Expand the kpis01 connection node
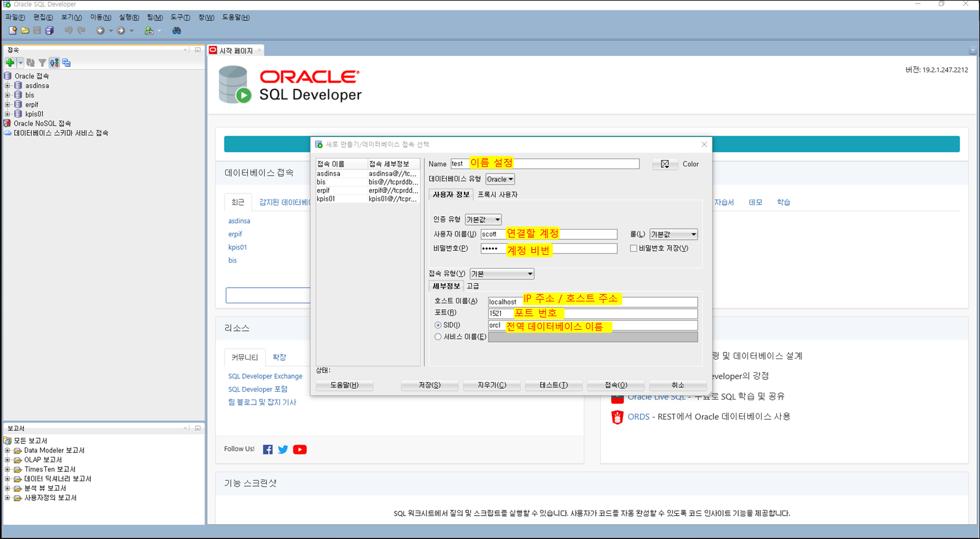The height and width of the screenshot is (539, 980). coord(7,114)
